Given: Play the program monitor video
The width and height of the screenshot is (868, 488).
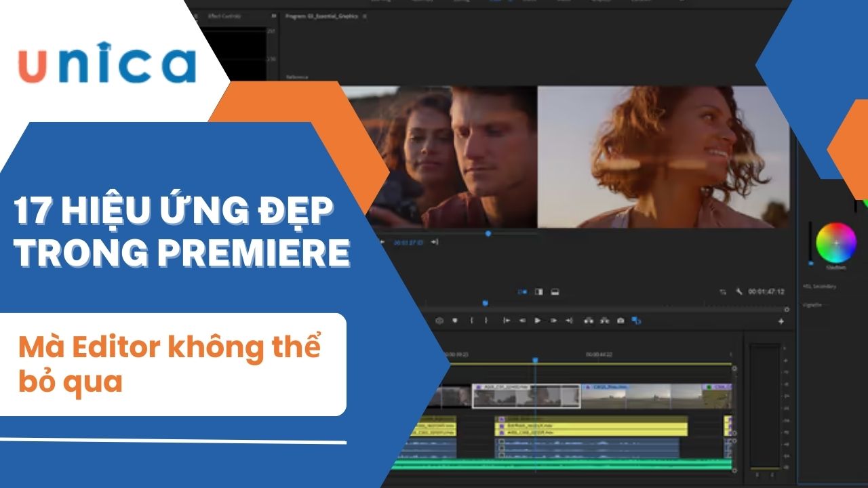Looking at the screenshot, I should (538, 321).
